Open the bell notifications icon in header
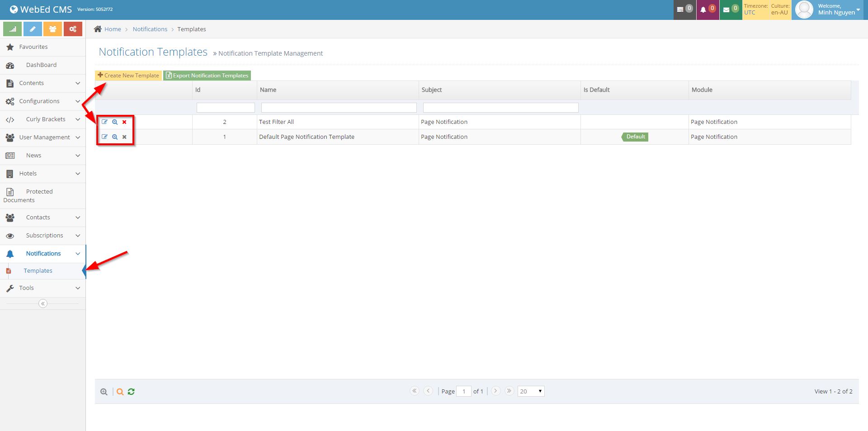This screenshot has height=431, width=868. [x=707, y=9]
